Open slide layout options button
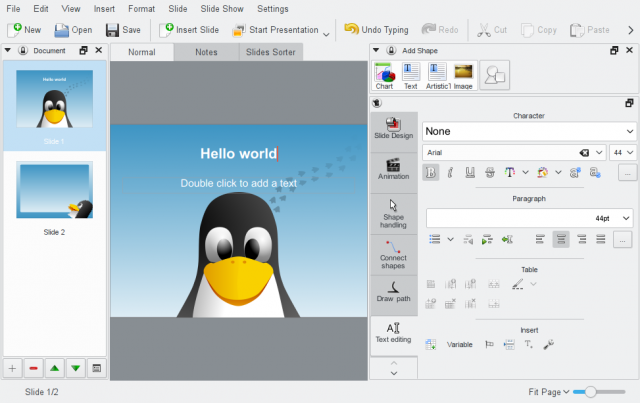The image size is (640, 403). tap(97, 368)
